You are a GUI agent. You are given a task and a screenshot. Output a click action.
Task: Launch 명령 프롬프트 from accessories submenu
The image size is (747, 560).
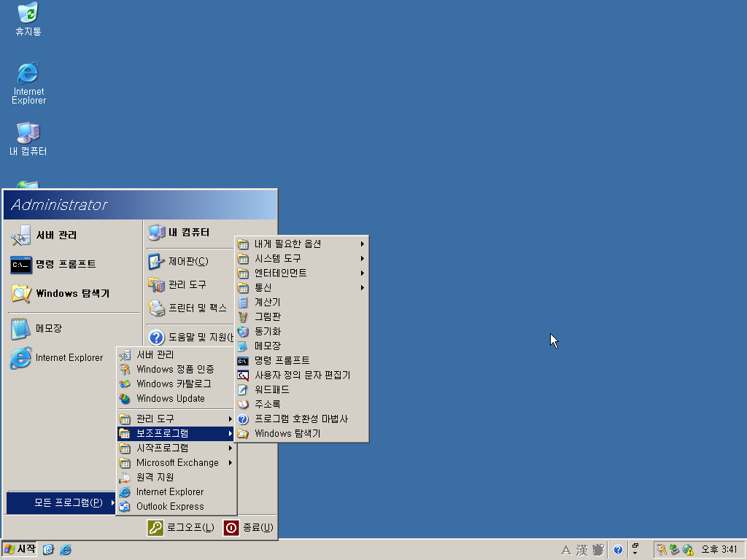301,360
